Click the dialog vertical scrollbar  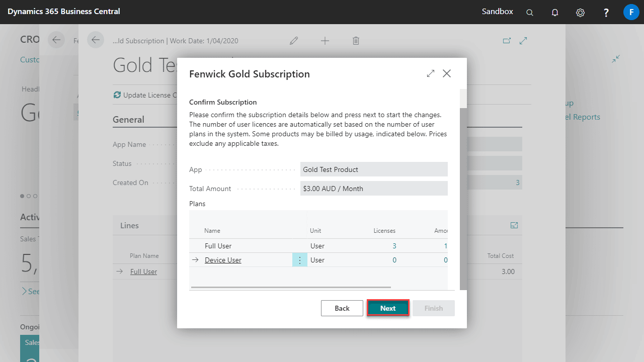pyautogui.click(x=463, y=199)
